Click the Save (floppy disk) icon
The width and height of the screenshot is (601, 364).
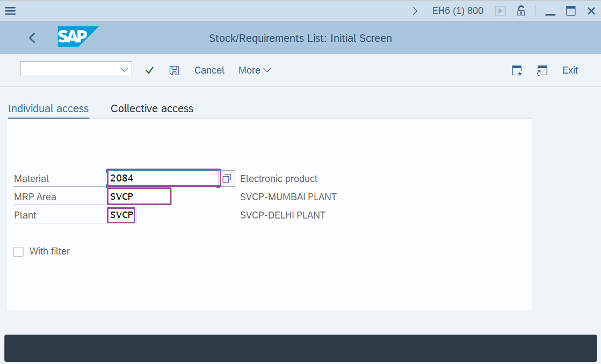(x=174, y=70)
